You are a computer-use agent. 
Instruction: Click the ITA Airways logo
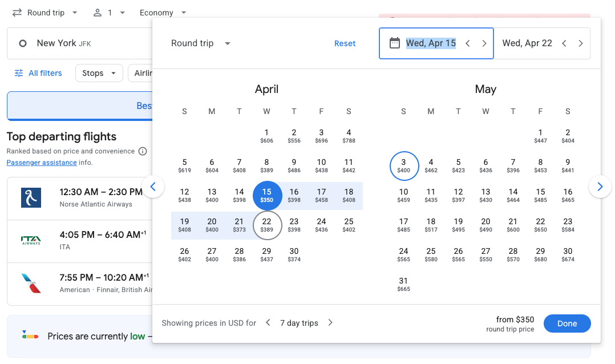click(x=30, y=241)
